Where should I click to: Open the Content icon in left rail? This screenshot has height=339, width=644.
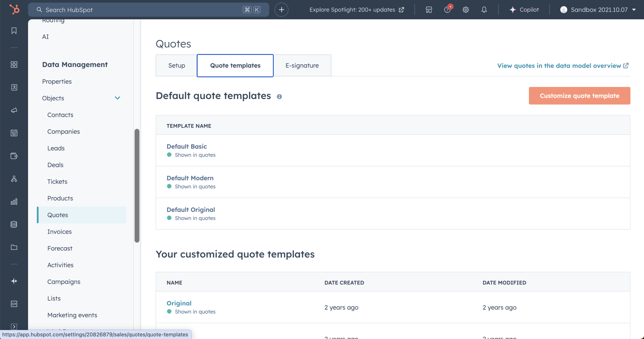coord(14,133)
